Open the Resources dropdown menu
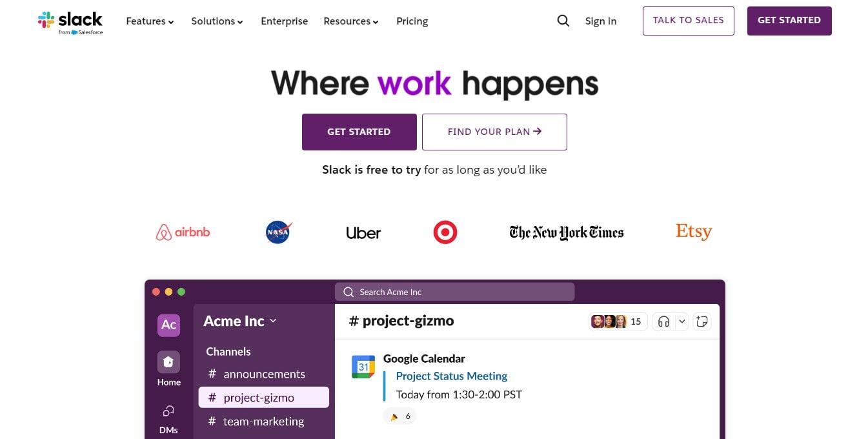The width and height of the screenshot is (868, 439). 351,21
